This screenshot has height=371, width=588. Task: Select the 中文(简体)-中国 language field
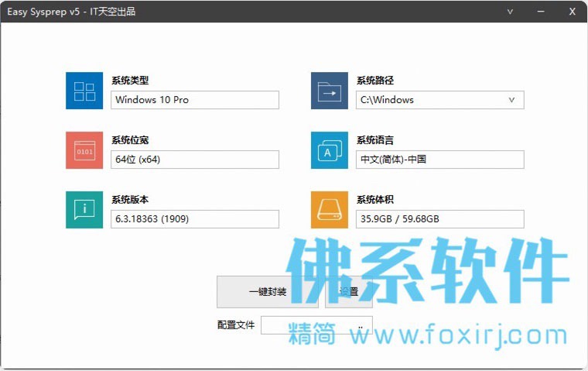(x=440, y=160)
